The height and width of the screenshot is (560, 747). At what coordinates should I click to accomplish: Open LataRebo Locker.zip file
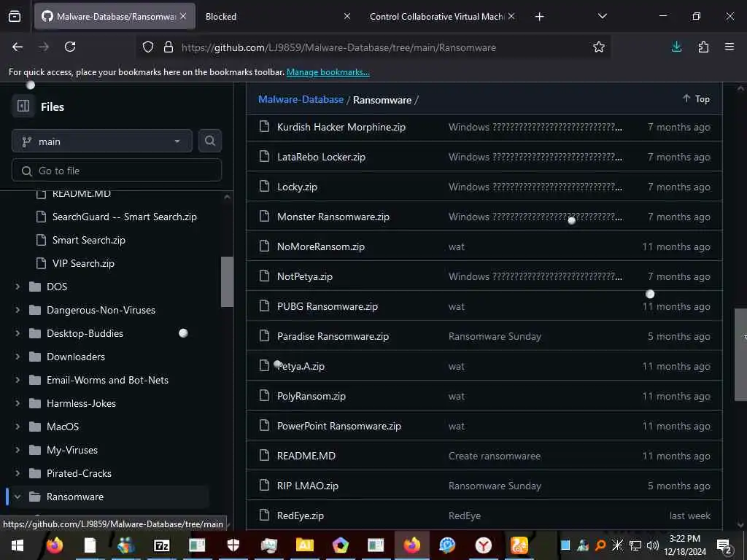[x=321, y=157]
